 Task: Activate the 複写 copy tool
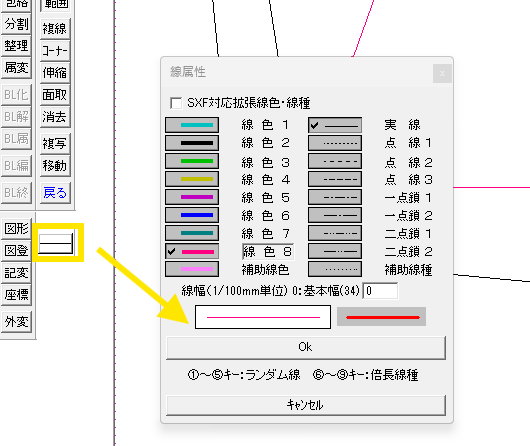55,144
